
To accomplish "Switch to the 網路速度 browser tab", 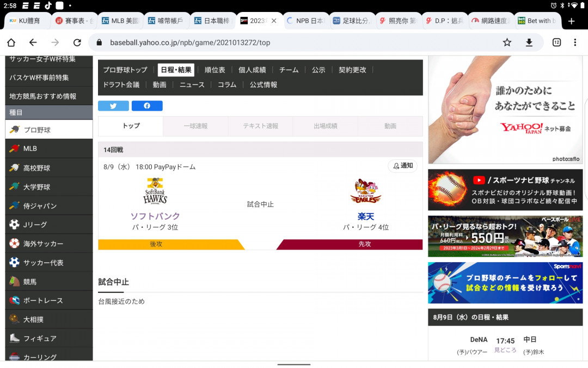I will [491, 21].
